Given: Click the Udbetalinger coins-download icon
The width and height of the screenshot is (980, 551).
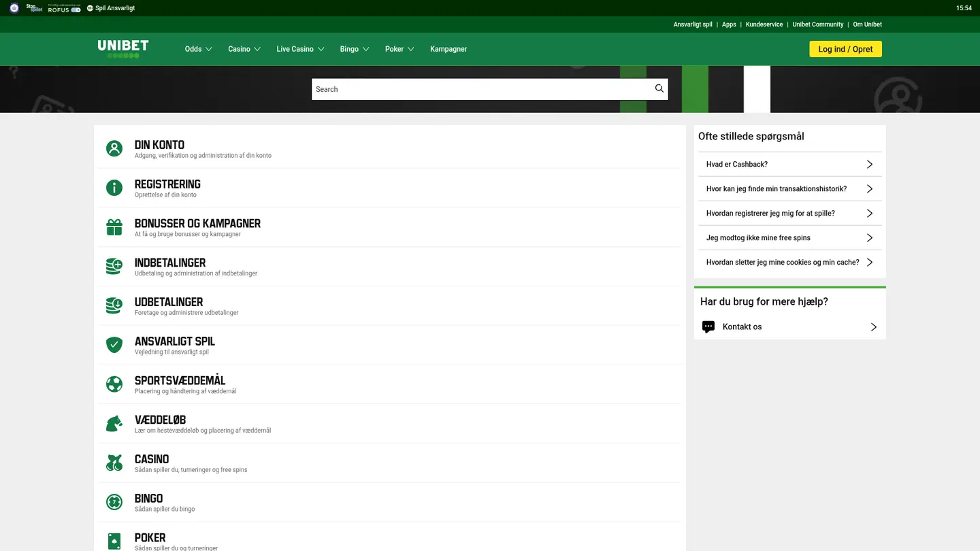Looking at the screenshot, I should pos(114,305).
